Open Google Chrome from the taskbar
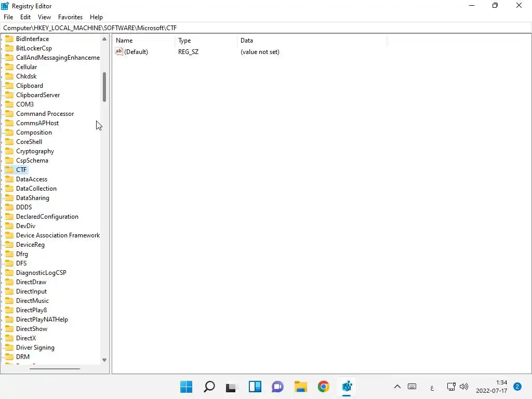This screenshot has width=532, height=399. pos(323,387)
